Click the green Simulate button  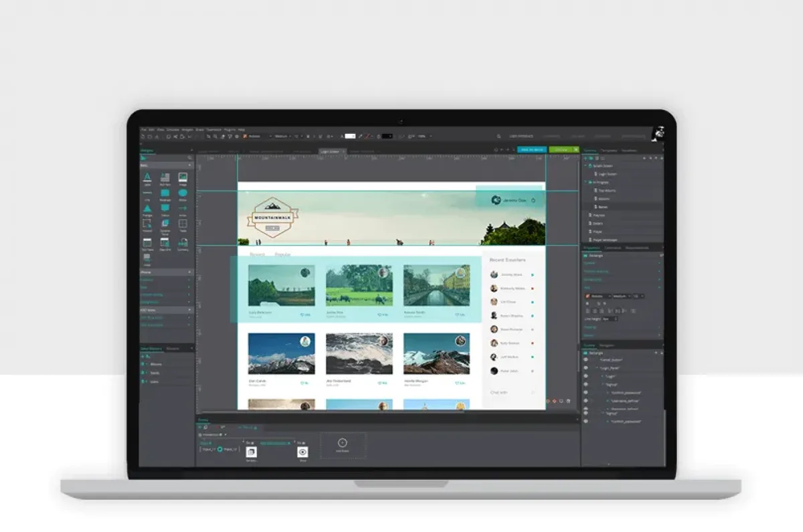pyautogui.click(x=564, y=150)
